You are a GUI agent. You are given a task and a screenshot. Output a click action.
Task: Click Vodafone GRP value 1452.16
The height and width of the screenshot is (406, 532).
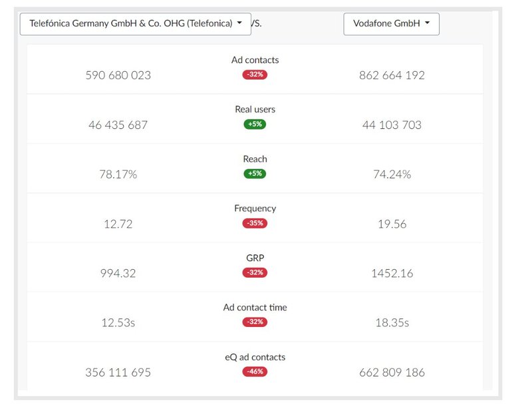[392, 274]
